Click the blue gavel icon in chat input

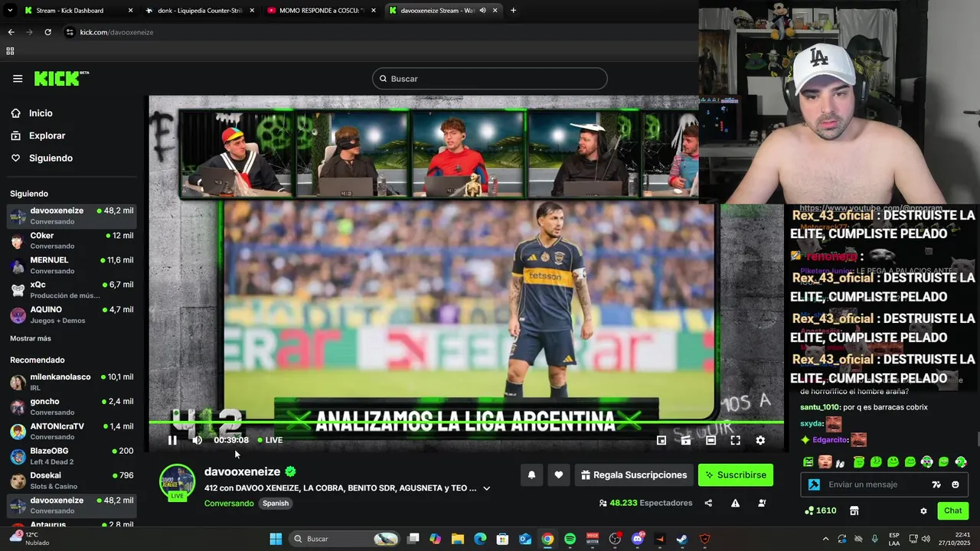pyautogui.click(x=814, y=484)
